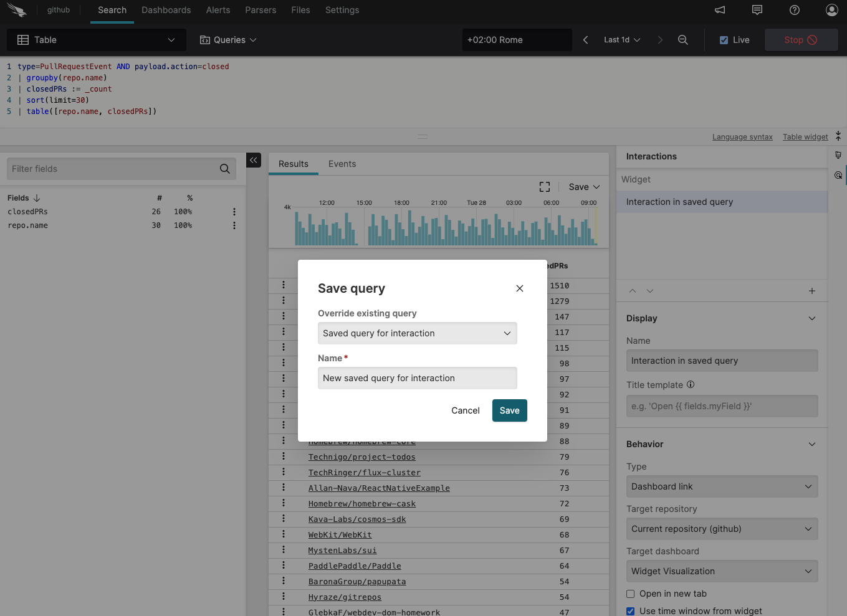Open the feedback message icon in top bar
The image size is (847, 616).
(757, 10)
